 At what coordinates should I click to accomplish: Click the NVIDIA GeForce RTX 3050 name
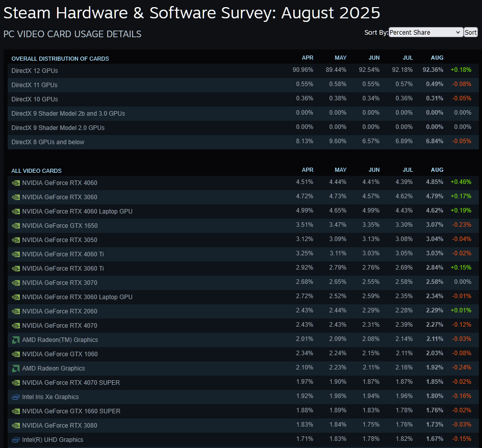[60, 240]
